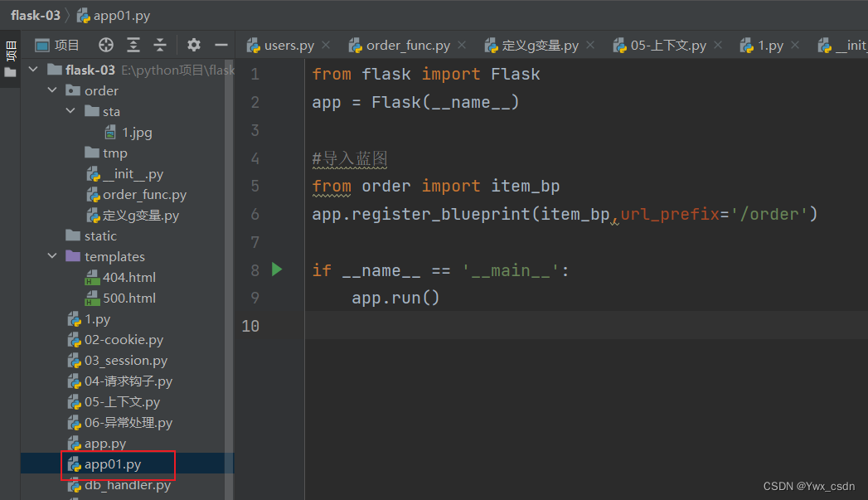Switch to the 05-上下文.py editor tab
868x500 pixels.
pos(668,46)
